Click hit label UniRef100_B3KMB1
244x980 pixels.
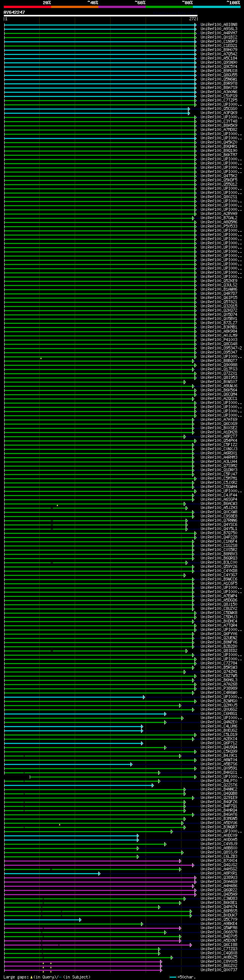coord(219,327)
